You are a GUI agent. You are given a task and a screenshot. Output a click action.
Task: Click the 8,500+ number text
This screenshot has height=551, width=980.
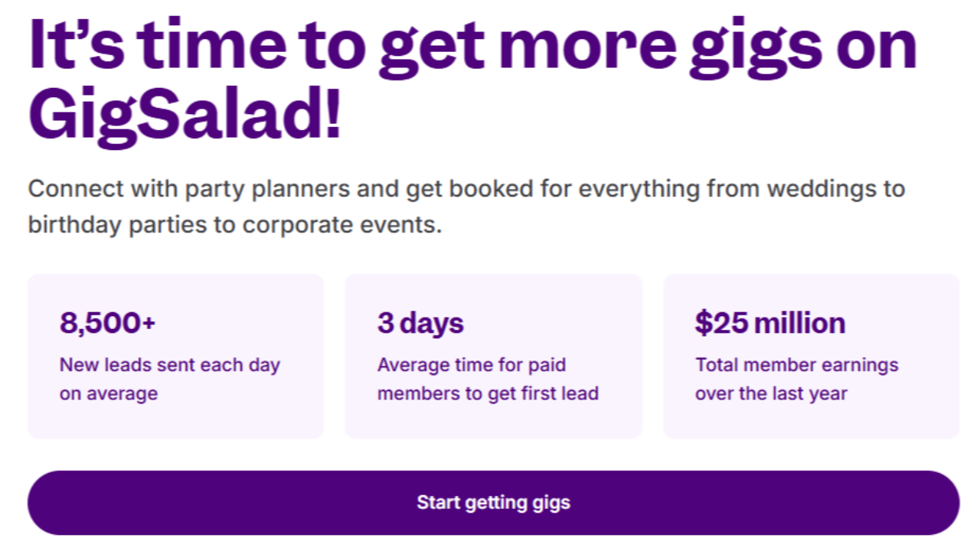click(107, 323)
